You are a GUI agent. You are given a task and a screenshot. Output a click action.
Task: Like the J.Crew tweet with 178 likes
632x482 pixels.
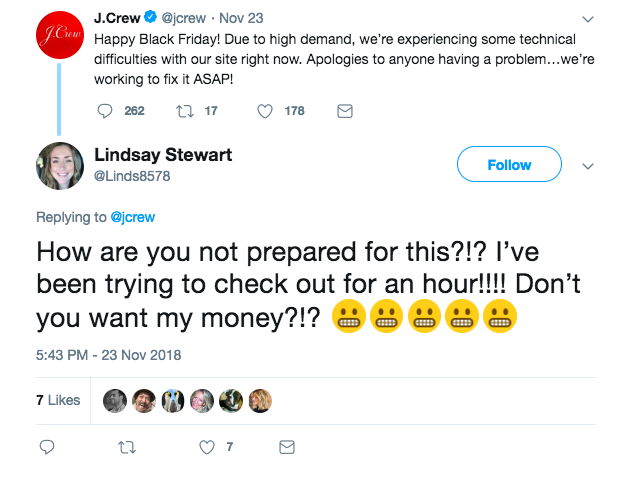click(265, 111)
